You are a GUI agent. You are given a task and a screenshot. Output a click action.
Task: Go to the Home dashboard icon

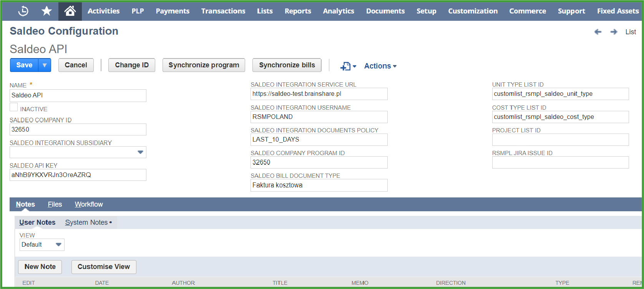(70, 11)
